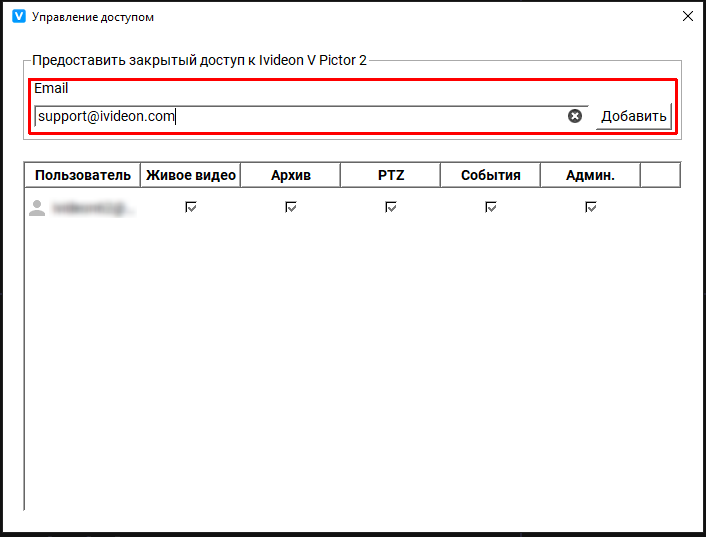The width and height of the screenshot is (706, 537).
Task: Click the user avatar icon in list
Action: pos(37,208)
